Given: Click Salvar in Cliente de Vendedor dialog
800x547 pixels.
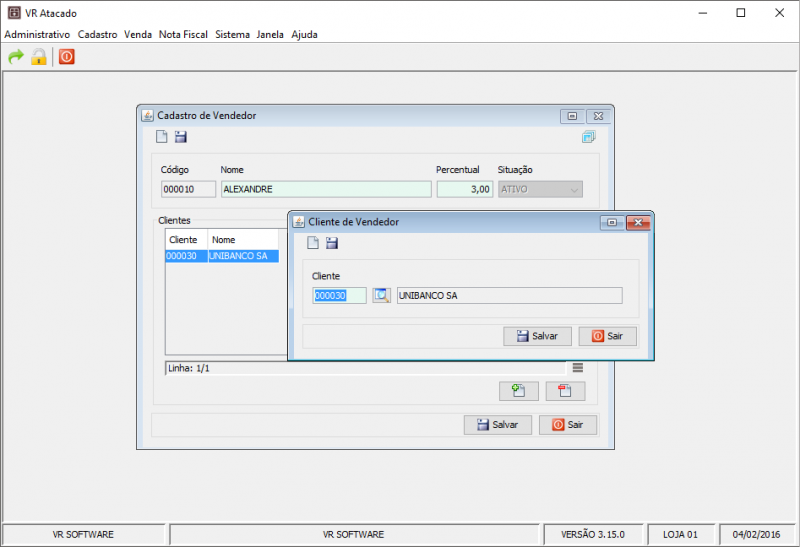Looking at the screenshot, I should [537, 336].
